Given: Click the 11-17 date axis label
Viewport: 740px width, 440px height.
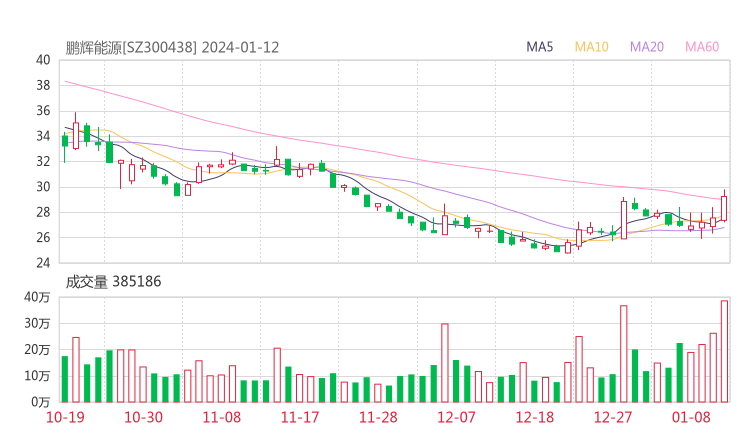Looking at the screenshot, I should [300, 417].
